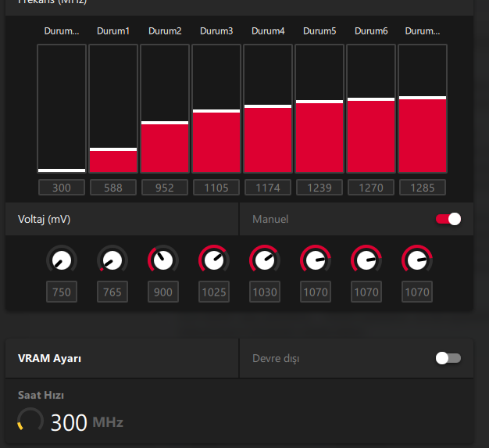
Task: Click the 300 MHz clock speed value
Action: click(87, 422)
